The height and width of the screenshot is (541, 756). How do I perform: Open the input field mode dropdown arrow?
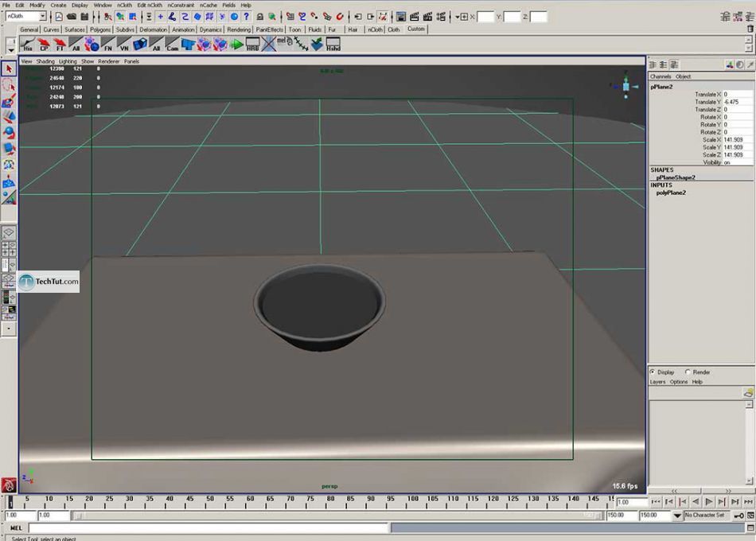(457, 17)
